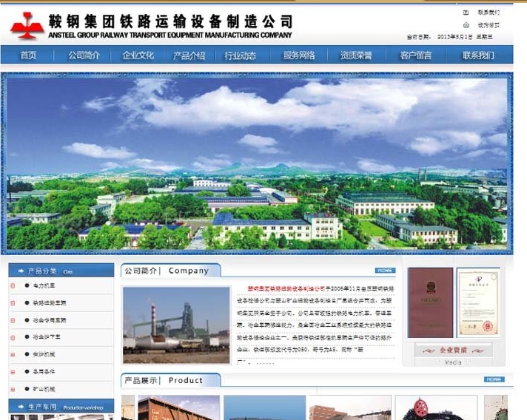Click the factory train photo in Company section
This screenshot has height=420, width=527.
176,325
